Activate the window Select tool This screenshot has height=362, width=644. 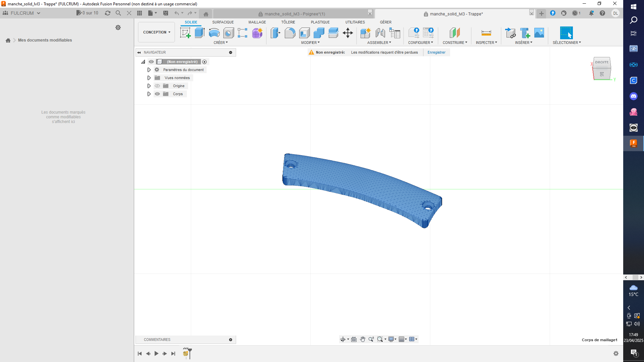567,33
